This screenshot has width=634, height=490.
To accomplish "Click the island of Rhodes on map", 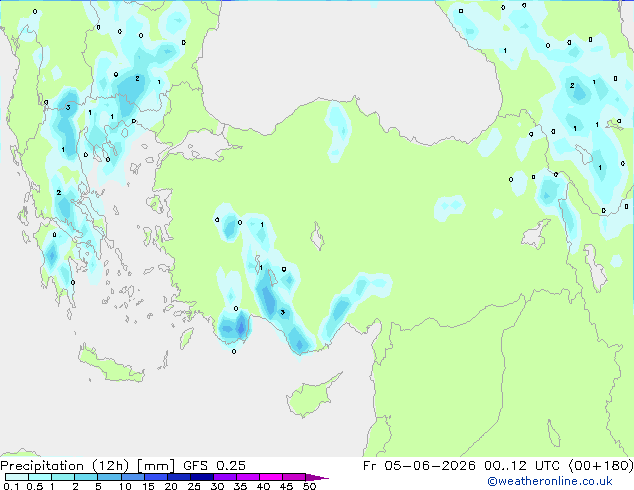I will (x=186, y=338).
